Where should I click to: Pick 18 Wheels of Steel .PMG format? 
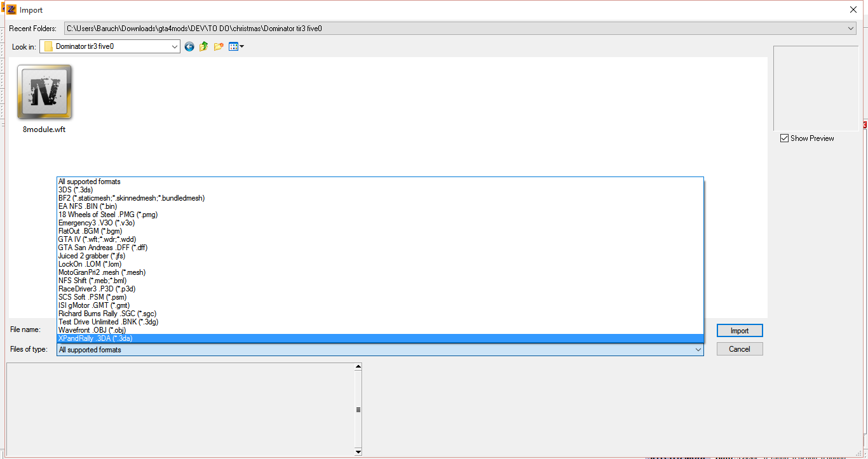[380, 215]
